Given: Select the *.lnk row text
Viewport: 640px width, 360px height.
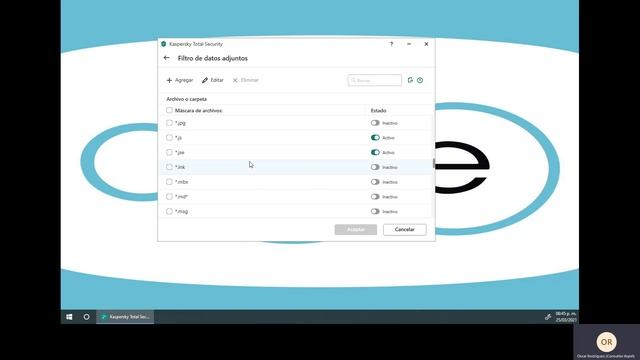Looking at the screenshot, I should [180, 167].
